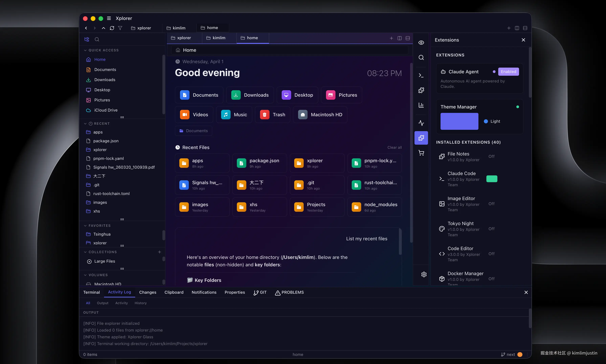The image size is (606, 364).
Task: Open the Macintosh HD shortcut tile
Action: click(320, 115)
